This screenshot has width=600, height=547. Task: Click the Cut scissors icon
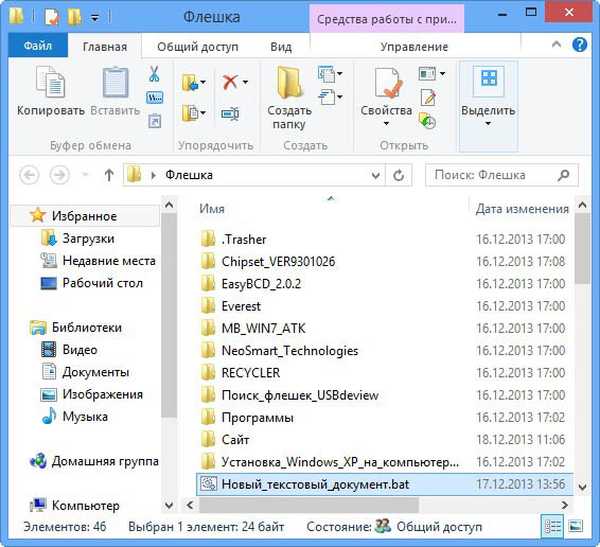click(x=154, y=73)
